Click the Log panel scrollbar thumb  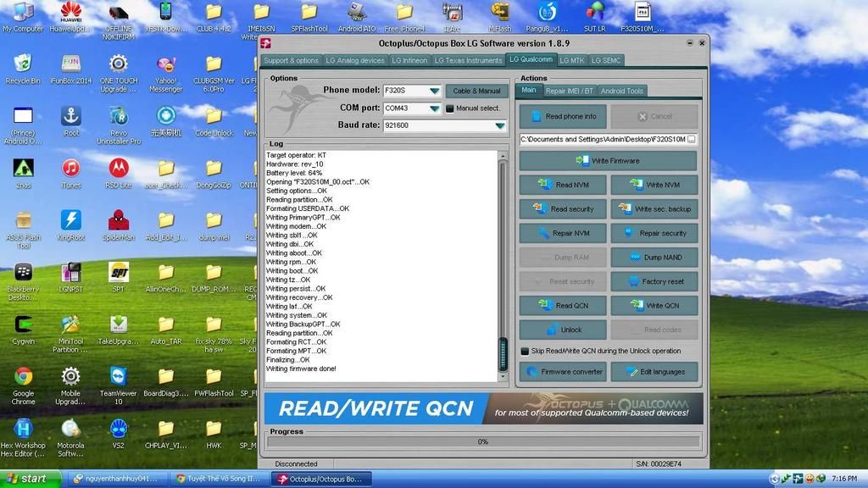pyautogui.click(x=503, y=353)
